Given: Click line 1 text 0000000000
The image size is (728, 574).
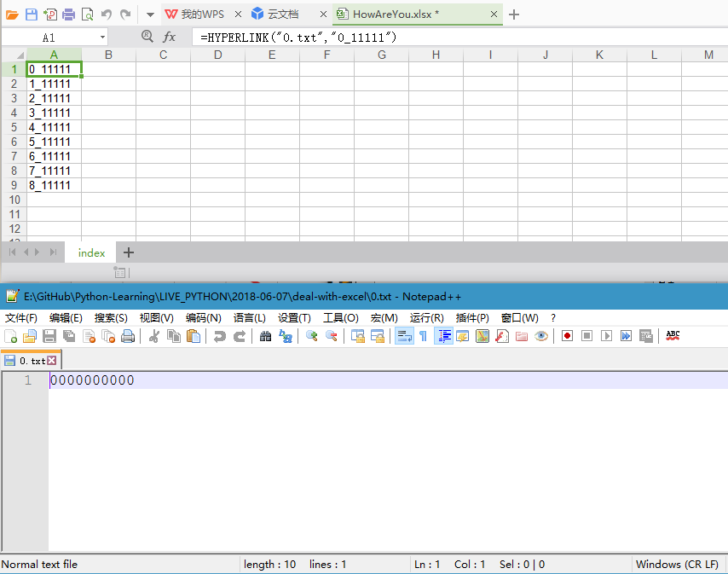Looking at the screenshot, I should 92,380.
